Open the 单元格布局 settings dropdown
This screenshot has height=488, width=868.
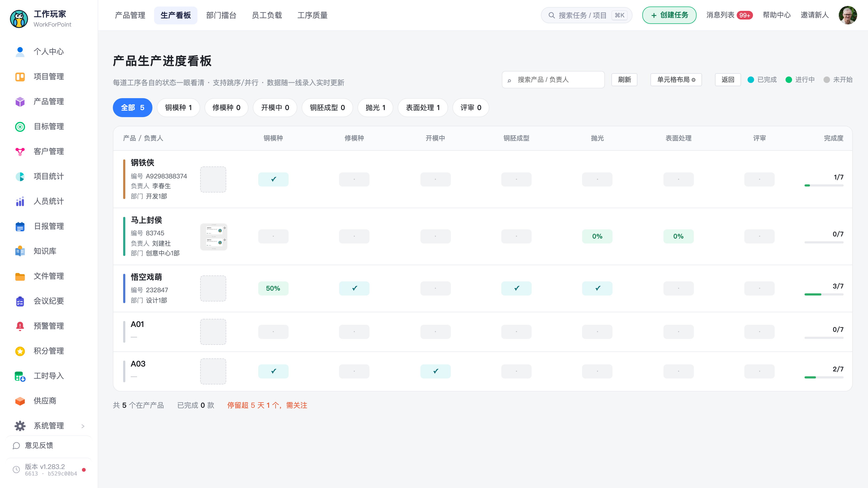(676, 80)
